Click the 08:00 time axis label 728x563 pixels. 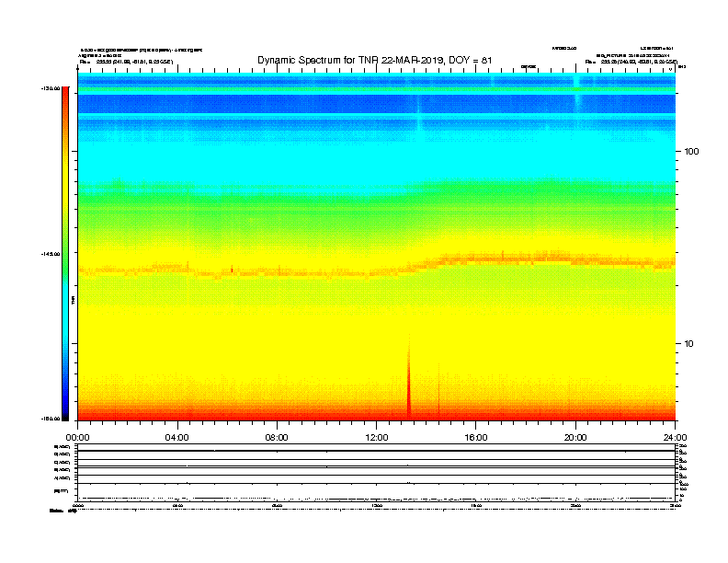tap(277, 438)
